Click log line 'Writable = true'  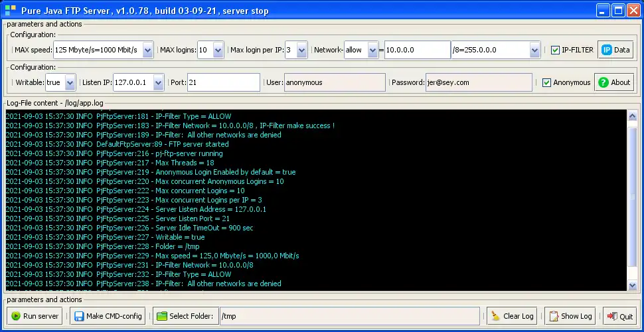point(105,237)
